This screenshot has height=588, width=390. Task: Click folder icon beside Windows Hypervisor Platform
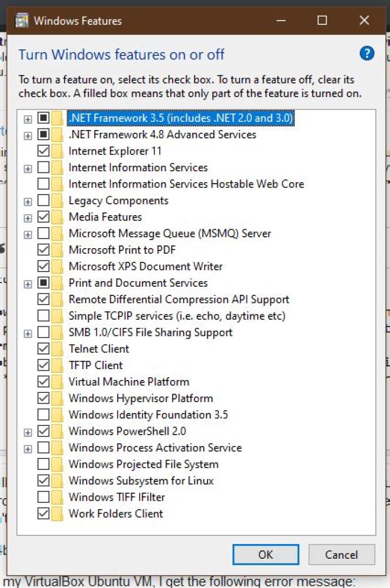(57, 398)
